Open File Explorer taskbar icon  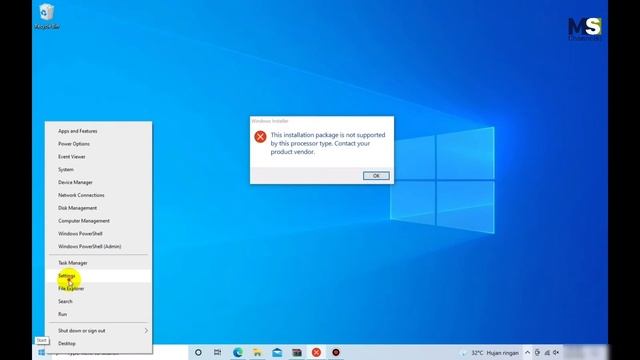[257, 352]
